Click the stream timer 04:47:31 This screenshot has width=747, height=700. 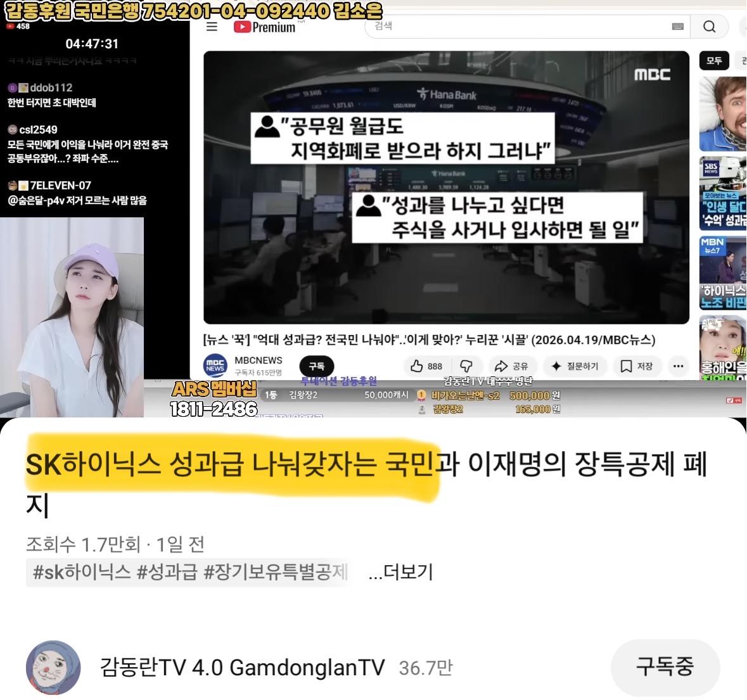[92, 44]
